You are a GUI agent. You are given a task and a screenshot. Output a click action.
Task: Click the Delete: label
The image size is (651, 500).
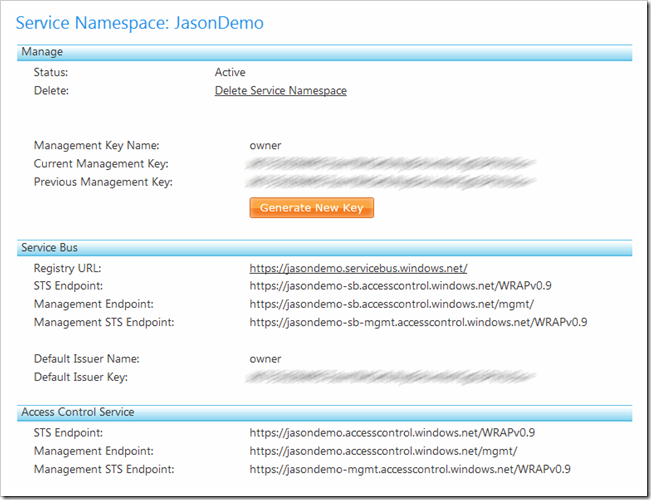click(x=51, y=91)
